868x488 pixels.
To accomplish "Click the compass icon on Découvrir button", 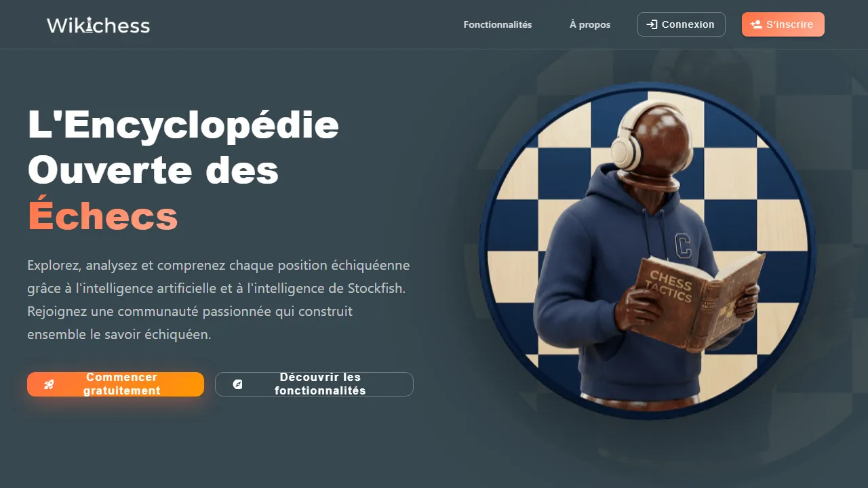I will [x=237, y=384].
